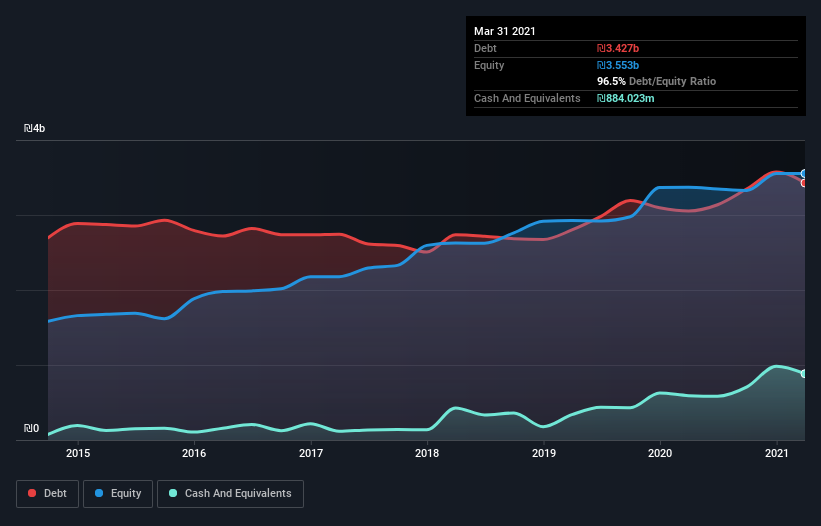Click the Debt label in tooltip
The height and width of the screenshot is (526, 821).
pyautogui.click(x=485, y=48)
